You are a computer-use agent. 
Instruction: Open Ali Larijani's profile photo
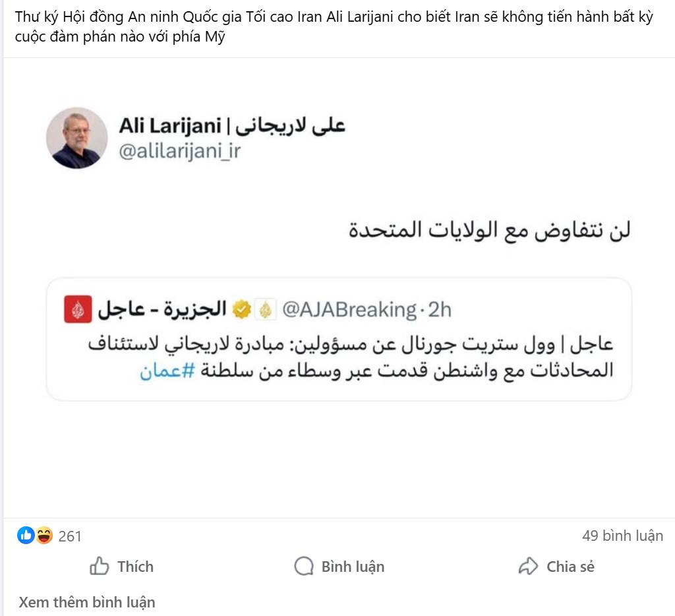point(76,138)
